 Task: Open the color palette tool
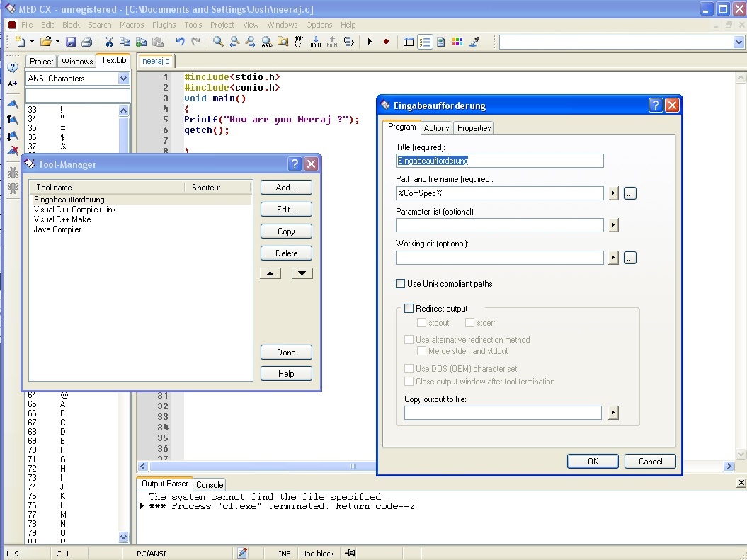457,42
